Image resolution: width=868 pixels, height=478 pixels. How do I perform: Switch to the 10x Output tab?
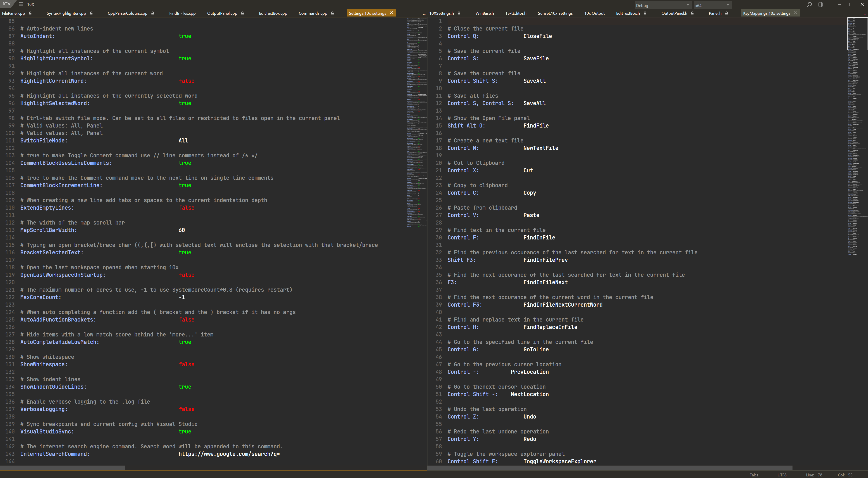pyautogui.click(x=594, y=13)
